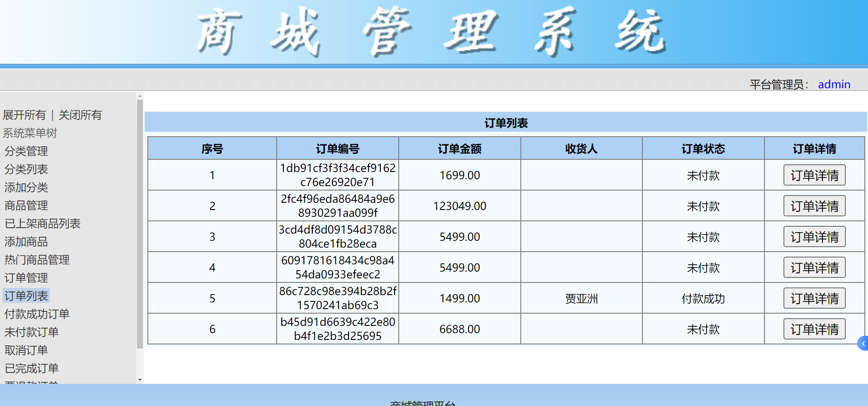Viewport: 868px width, 406px height.
Task: Open 订单详情 for order 6
Action: click(x=814, y=329)
